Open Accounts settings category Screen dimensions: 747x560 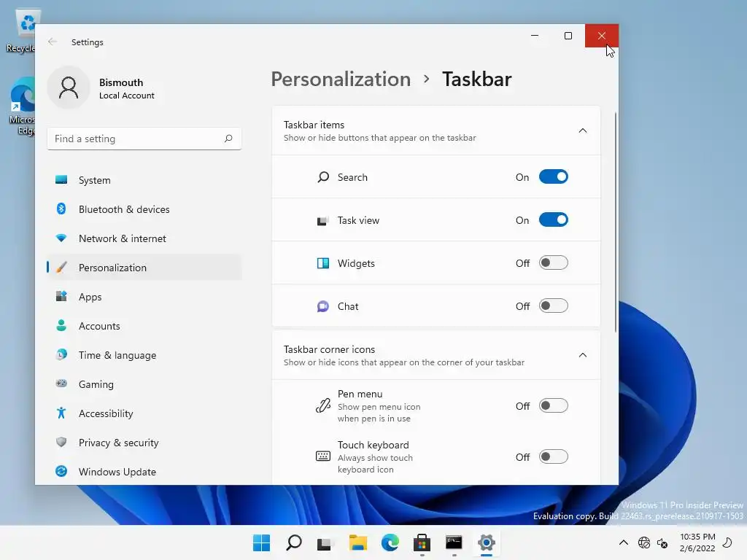144,326
